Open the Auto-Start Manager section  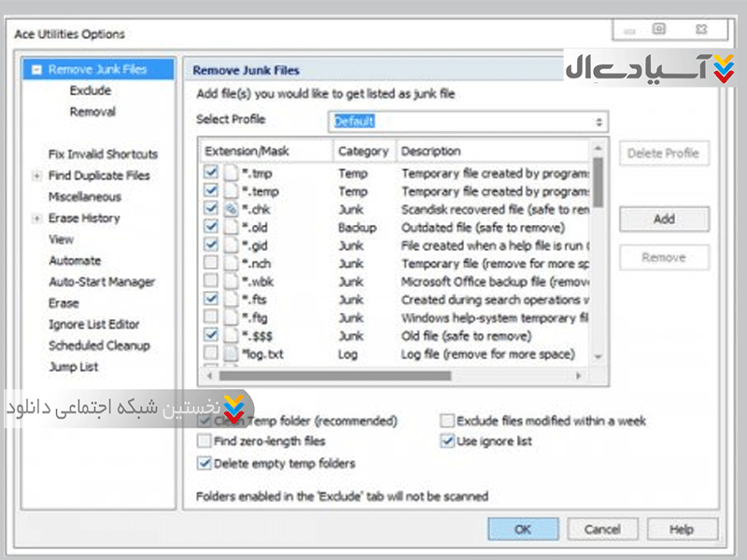click(101, 282)
